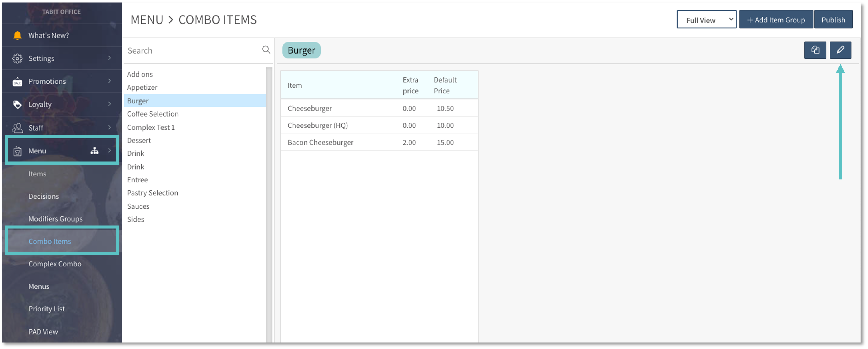The width and height of the screenshot is (868, 349).
Task: Open Complex Combo submenu item
Action: (55, 264)
